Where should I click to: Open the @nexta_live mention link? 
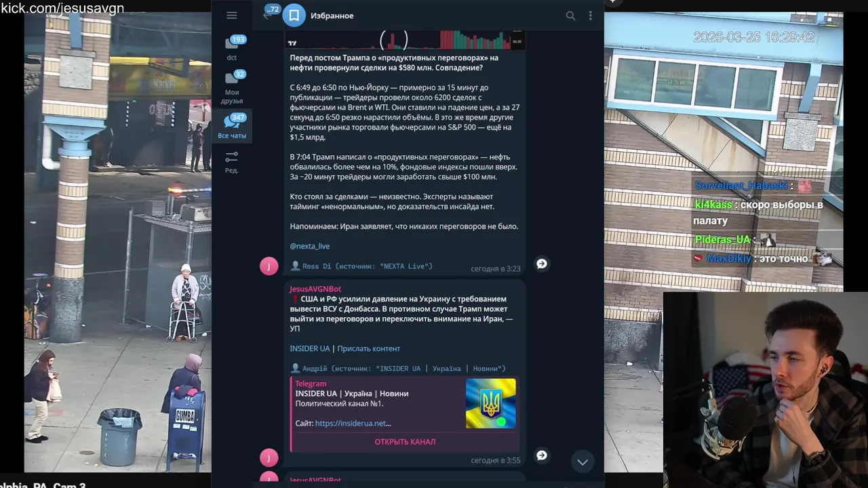[310, 246]
